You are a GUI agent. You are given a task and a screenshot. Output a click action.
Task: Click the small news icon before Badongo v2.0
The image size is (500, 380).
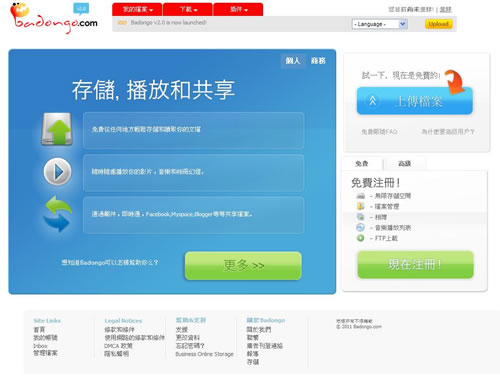pyautogui.click(x=123, y=23)
